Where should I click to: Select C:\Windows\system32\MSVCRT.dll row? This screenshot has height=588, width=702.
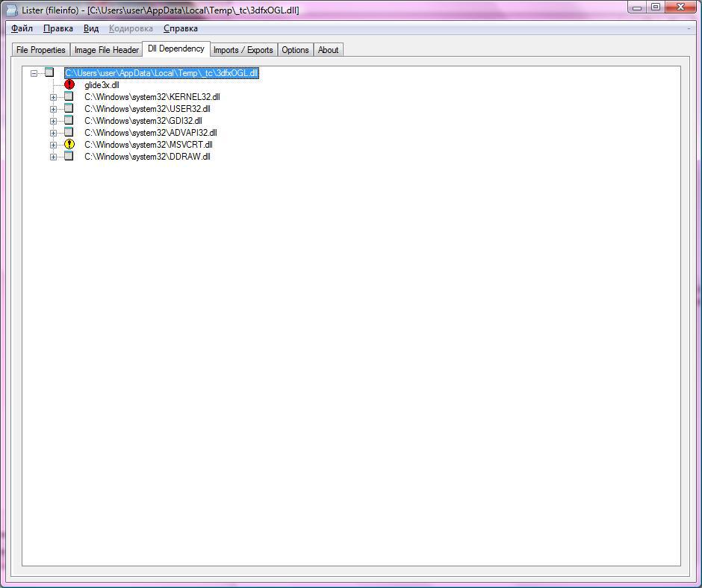point(149,145)
